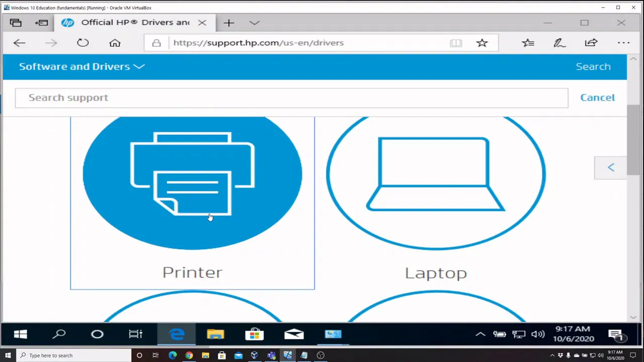This screenshot has height=362, width=644.
Task: Add page to favorites with the star icon
Action: click(x=482, y=43)
